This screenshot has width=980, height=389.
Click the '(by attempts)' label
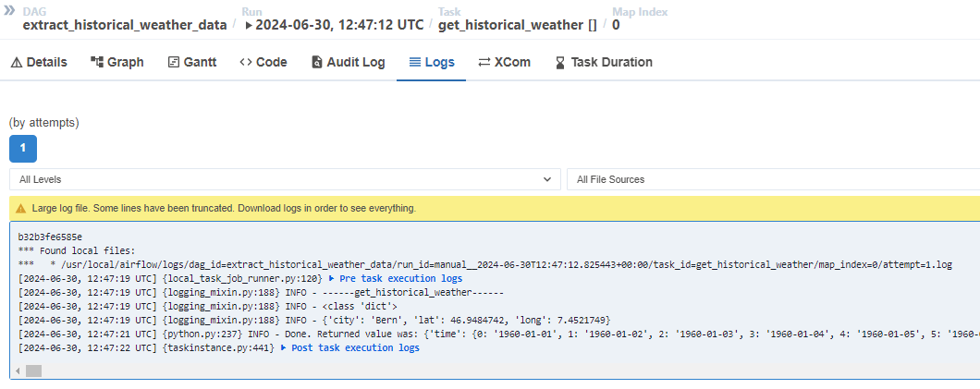coord(43,122)
